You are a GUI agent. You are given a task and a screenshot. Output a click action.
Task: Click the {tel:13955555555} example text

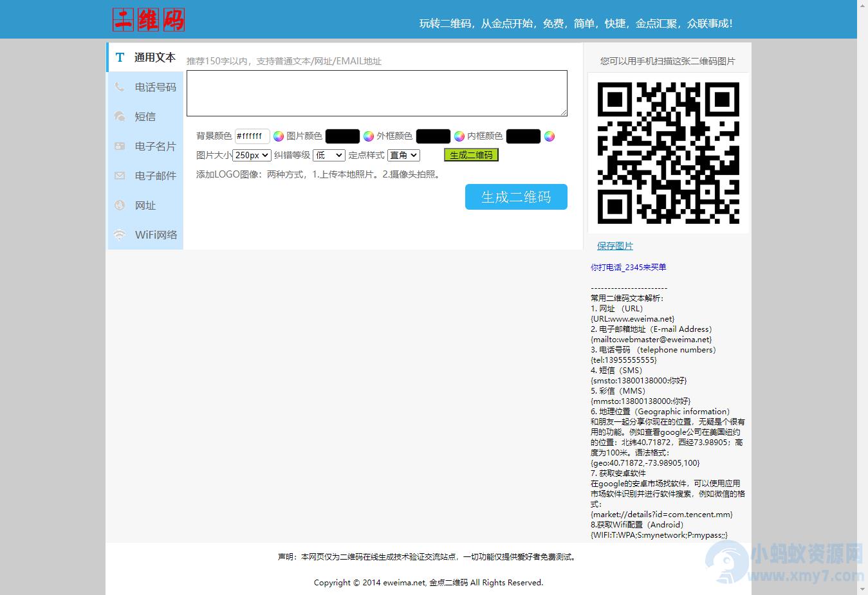(x=623, y=360)
